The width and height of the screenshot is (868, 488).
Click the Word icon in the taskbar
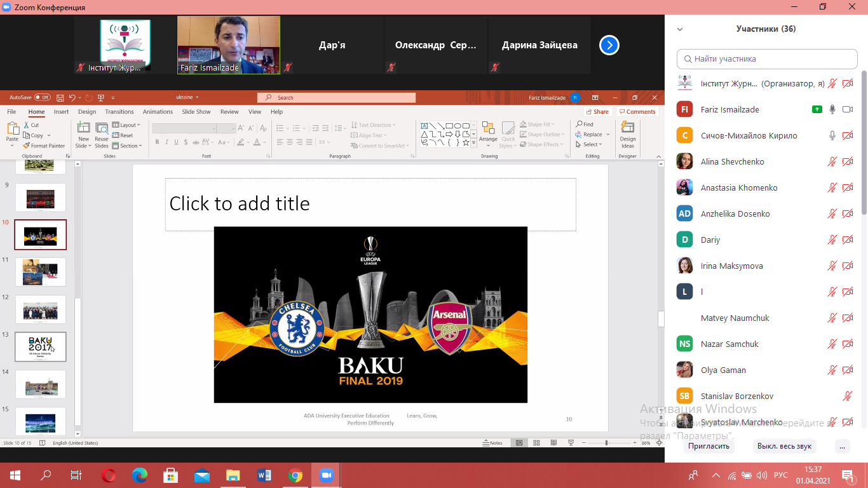click(264, 475)
